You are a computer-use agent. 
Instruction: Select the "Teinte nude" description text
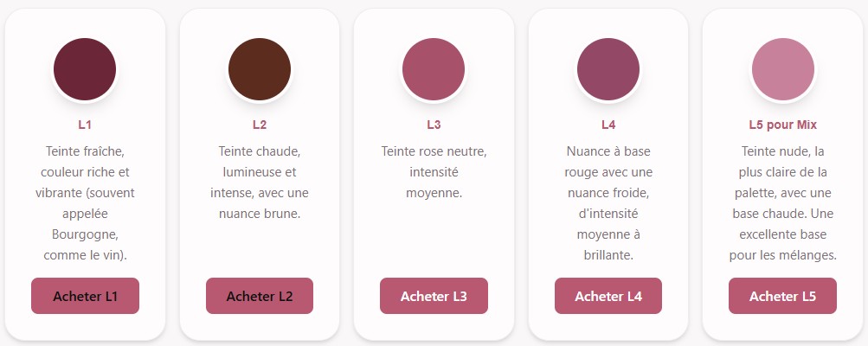pyautogui.click(x=782, y=203)
